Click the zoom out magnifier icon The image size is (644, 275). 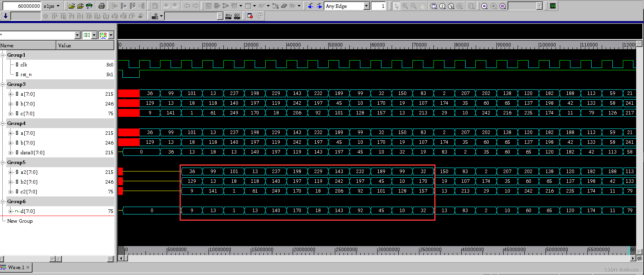[x=414, y=6]
